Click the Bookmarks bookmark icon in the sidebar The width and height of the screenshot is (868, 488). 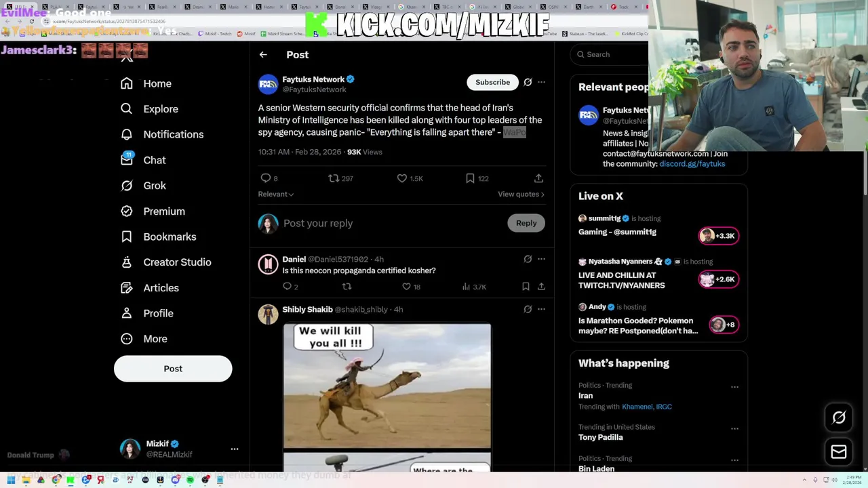click(127, 237)
